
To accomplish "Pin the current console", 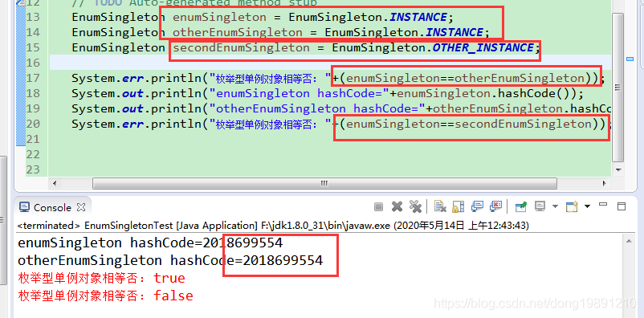I will click(521, 206).
